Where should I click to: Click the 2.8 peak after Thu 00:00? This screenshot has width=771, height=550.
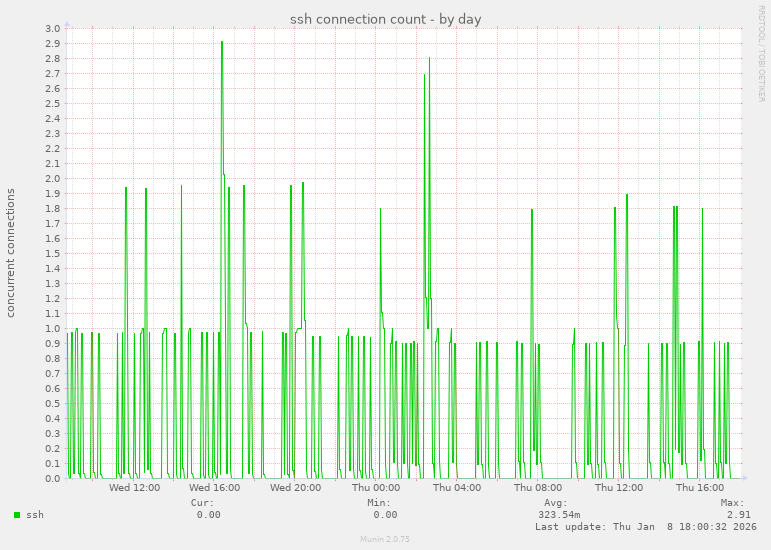pyautogui.click(x=429, y=58)
